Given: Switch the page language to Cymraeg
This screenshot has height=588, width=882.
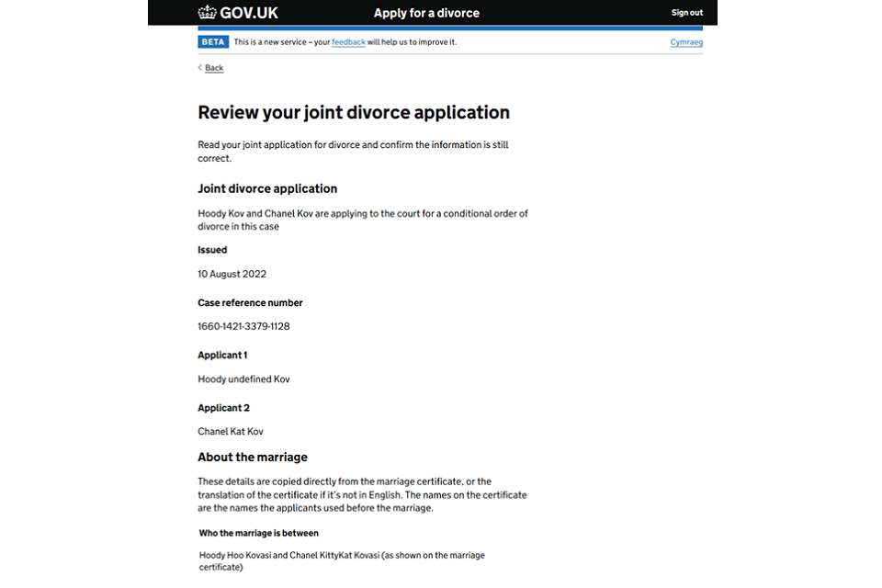Looking at the screenshot, I should click(685, 41).
